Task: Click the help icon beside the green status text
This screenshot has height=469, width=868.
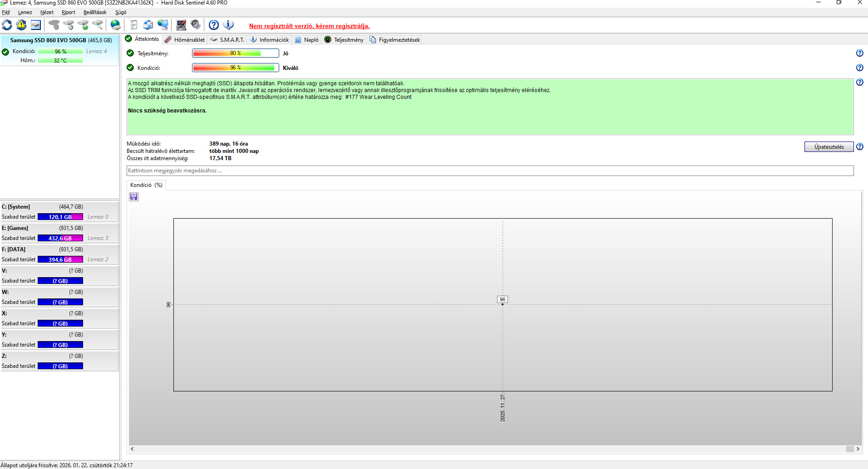Action: pos(859,82)
